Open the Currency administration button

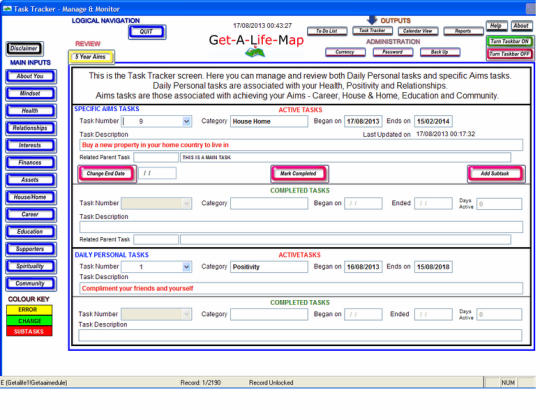tap(345, 52)
